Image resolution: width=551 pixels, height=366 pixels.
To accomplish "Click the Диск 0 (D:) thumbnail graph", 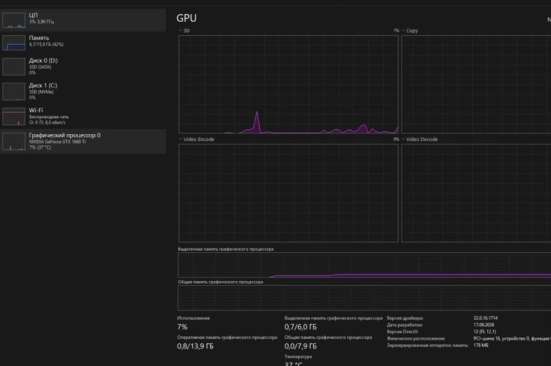I will click(x=14, y=67).
